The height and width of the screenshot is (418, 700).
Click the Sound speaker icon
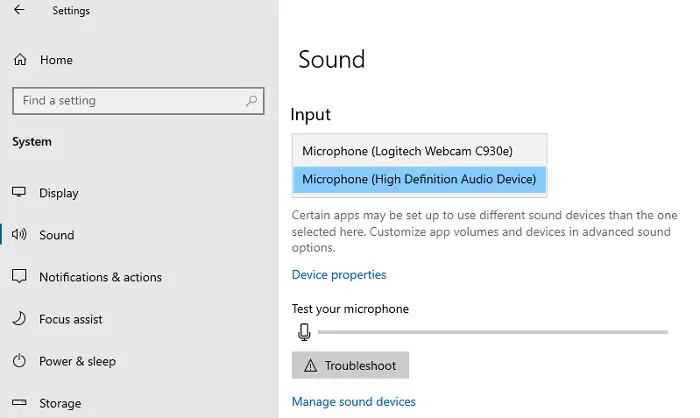click(x=20, y=235)
